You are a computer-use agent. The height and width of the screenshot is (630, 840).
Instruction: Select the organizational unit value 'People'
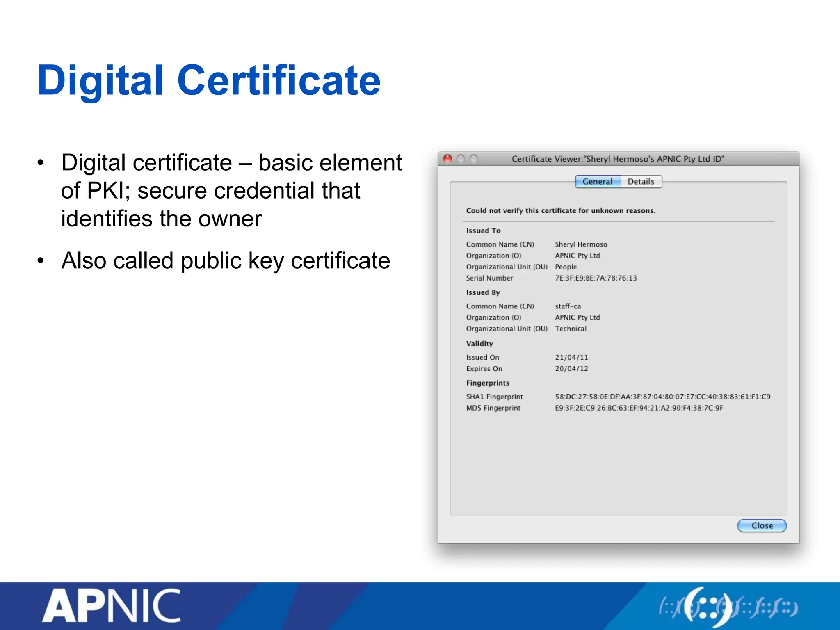tap(566, 267)
